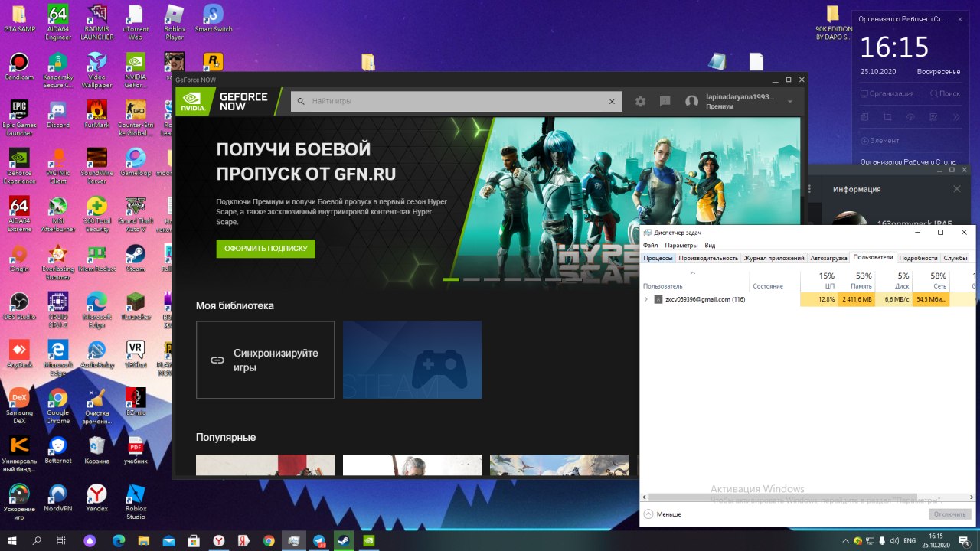Clear the game search field with the X icon
The image size is (980, 551).
(612, 101)
